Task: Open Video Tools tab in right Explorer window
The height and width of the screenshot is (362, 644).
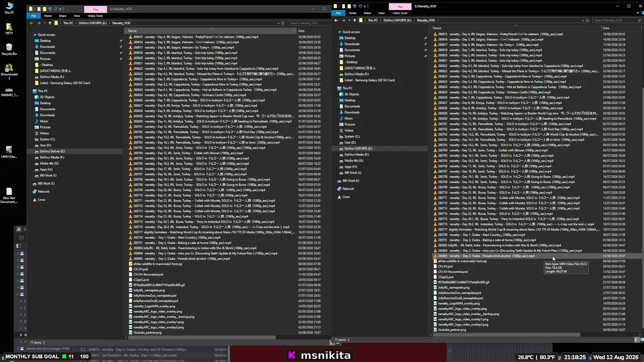Action: (x=400, y=13)
